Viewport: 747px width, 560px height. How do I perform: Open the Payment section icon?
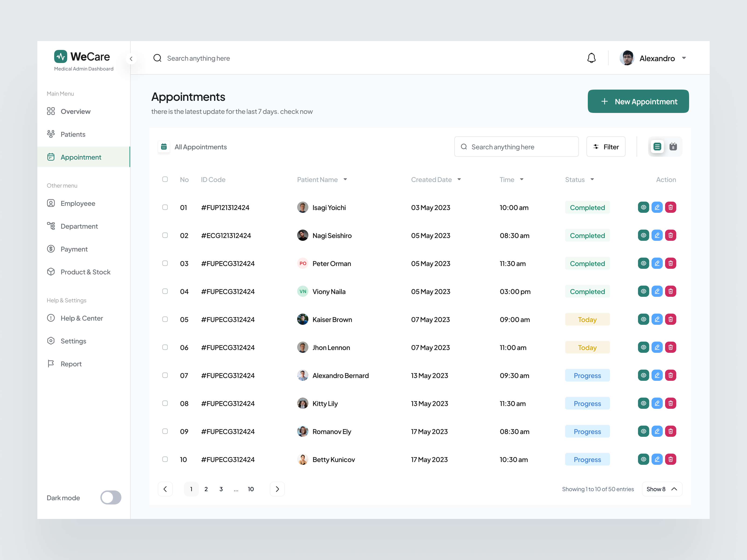tap(51, 249)
